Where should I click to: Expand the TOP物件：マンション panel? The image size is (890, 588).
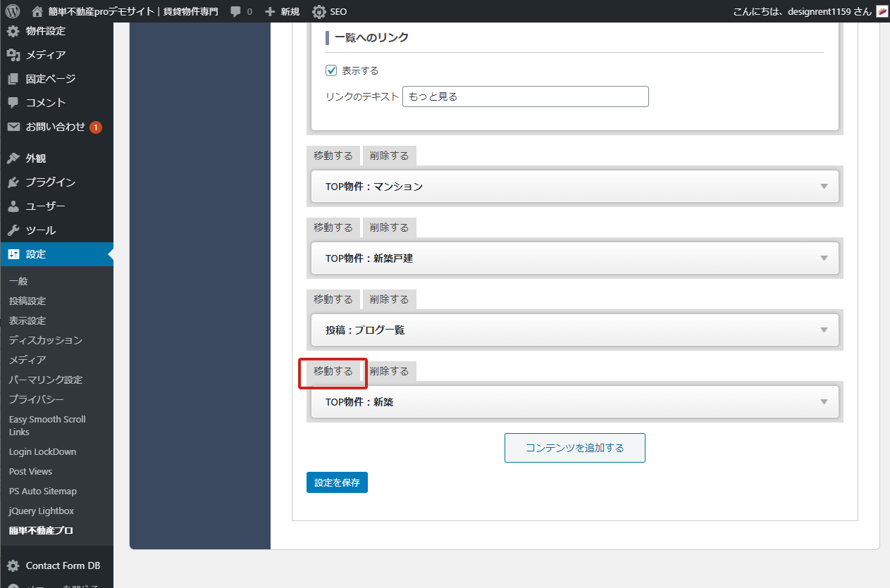coord(824,187)
